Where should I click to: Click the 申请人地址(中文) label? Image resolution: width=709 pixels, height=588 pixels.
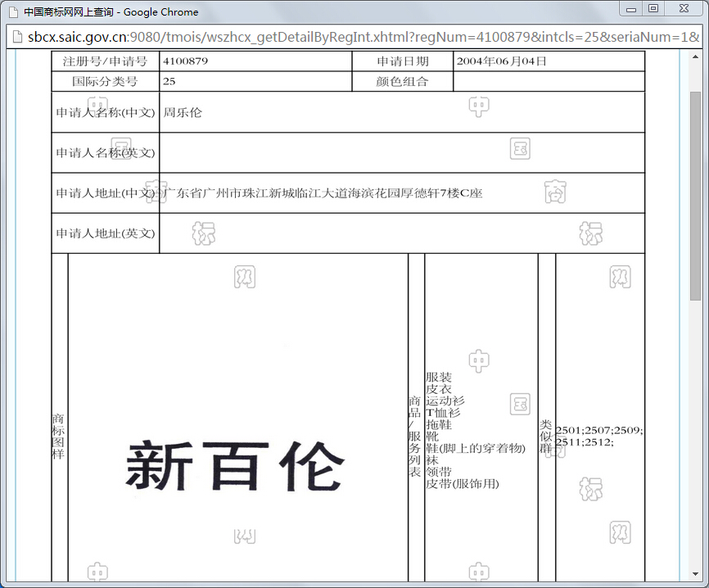pyautogui.click(x=106, y=193)
